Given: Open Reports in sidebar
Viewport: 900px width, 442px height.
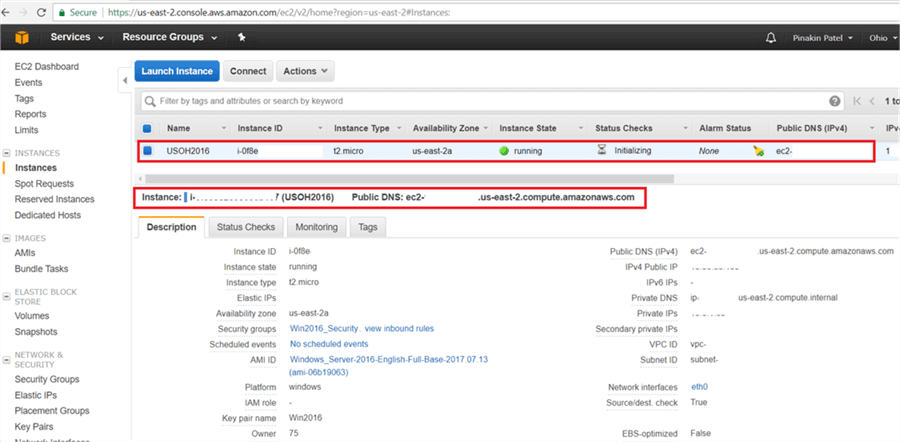Looking at the screenshot, I should (30, 114).
